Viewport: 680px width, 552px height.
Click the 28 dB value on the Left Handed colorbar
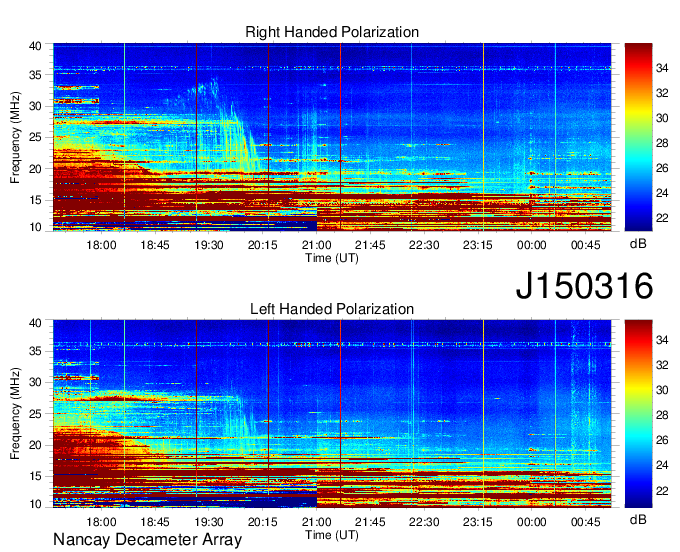pos(662,415)
